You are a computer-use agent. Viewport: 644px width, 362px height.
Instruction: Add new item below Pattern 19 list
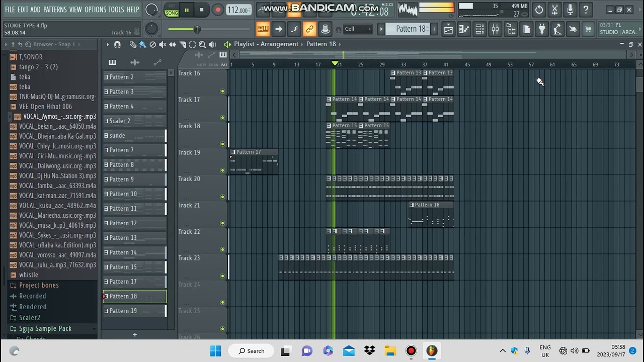tap(134, 335)
